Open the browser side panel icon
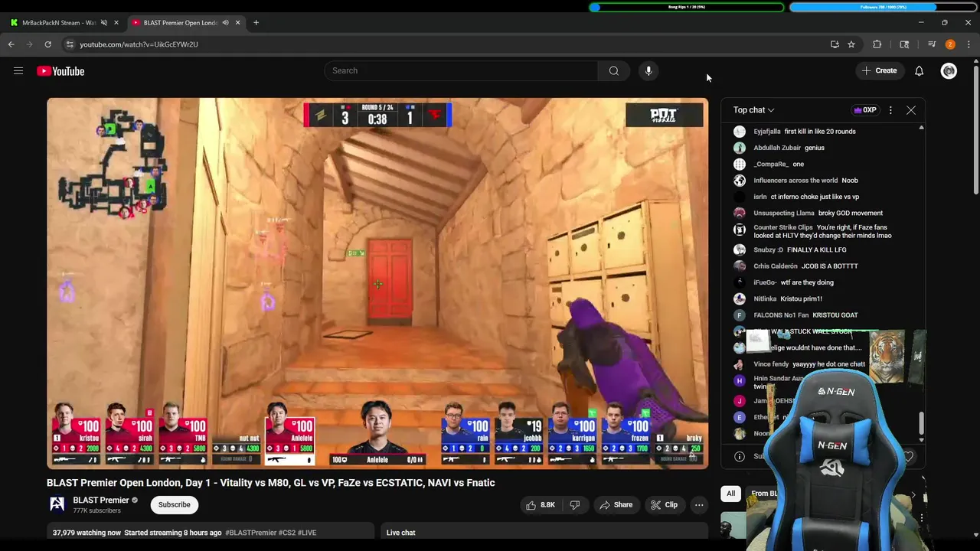The width and height of the screenshot is (980, 551). pyautogui.click(x=904, y=44)
